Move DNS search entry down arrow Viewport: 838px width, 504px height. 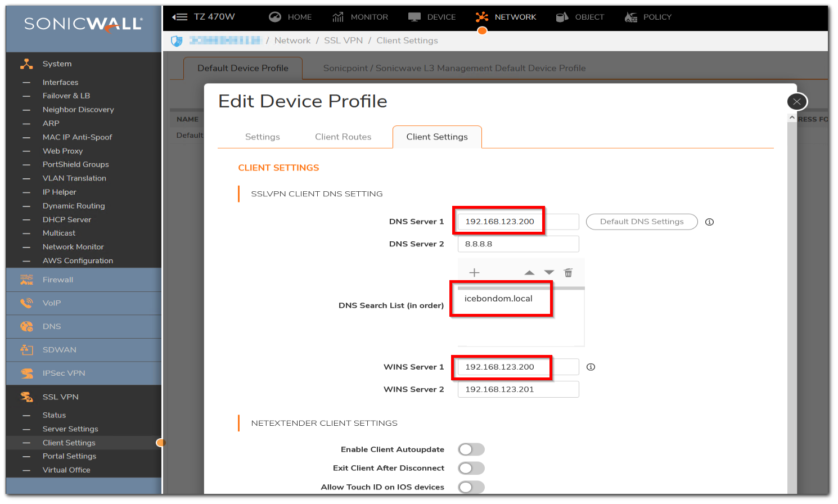[x=549, y=273]
